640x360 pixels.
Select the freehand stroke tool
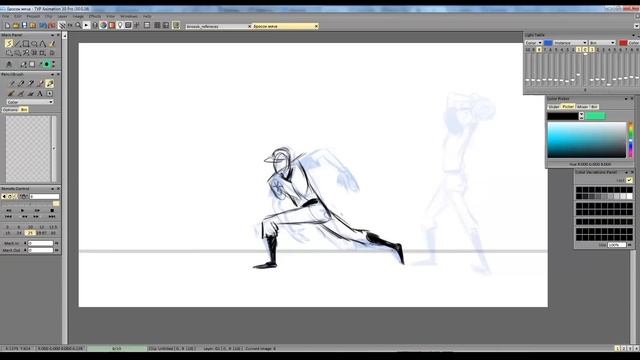tap(9, 44)
